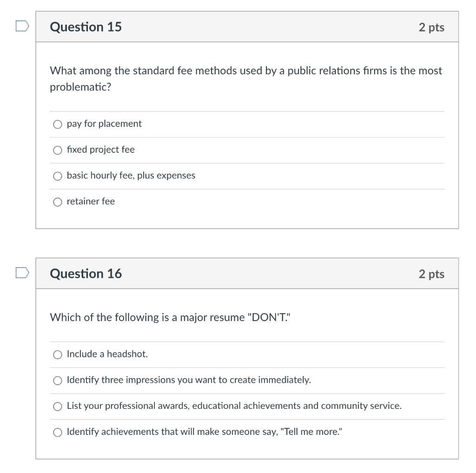Choose basic hourly fee, plus expenses

58,176
